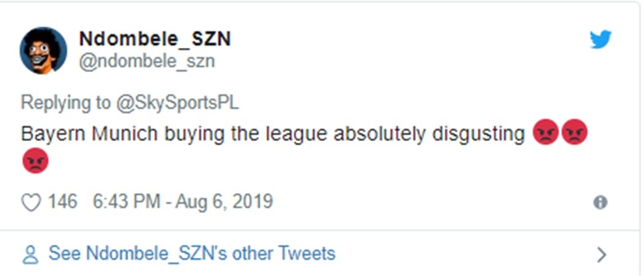Click the heart like icon
This screenshot has height=276, width=644.
pyautogui.click(x=31, y=202)
